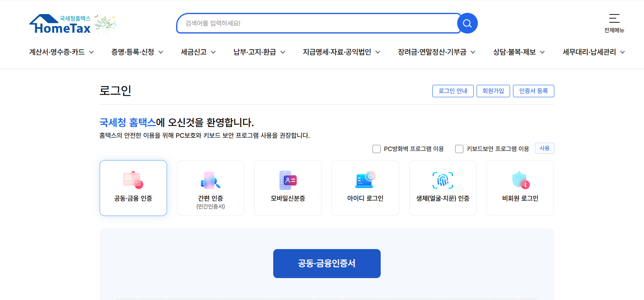This screenshot has height=300, width=644.
Task: Click the 회원가입 button
Action: (493, 91)
